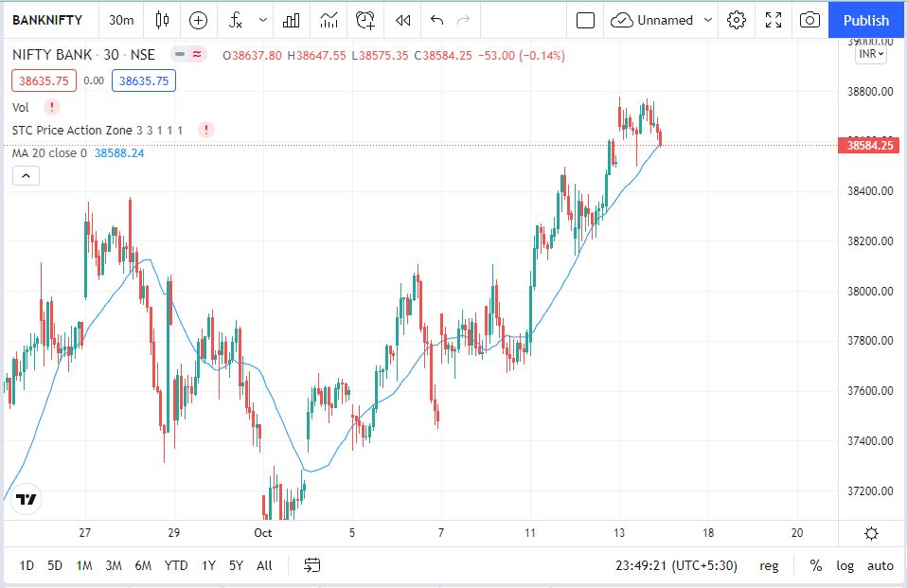Enter fullscreen mode from the top toolbar
Image resolution: width=907 pixels, height=588 pixels.
pos(774,20)
